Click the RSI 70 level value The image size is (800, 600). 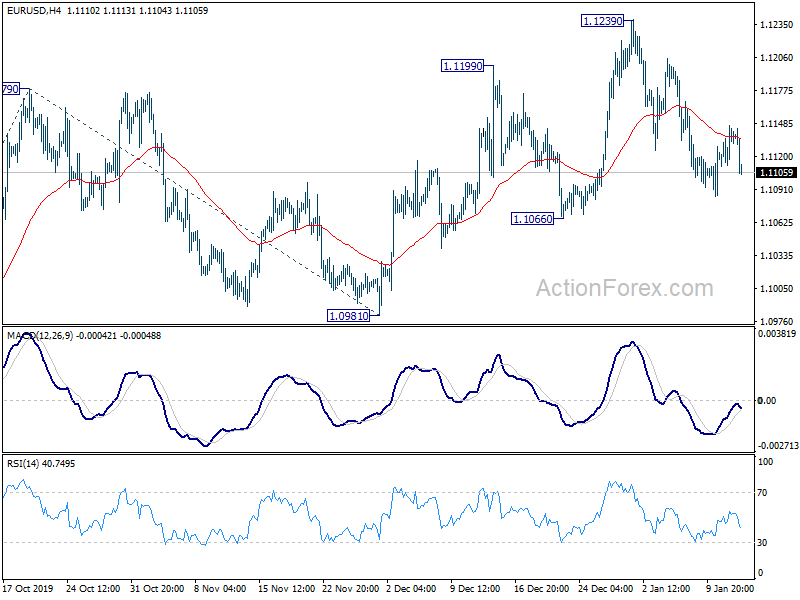(x=762, y=493)
